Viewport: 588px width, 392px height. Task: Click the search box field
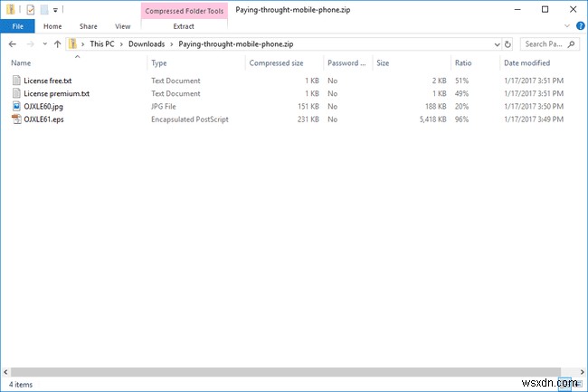(x=550, y=44)
